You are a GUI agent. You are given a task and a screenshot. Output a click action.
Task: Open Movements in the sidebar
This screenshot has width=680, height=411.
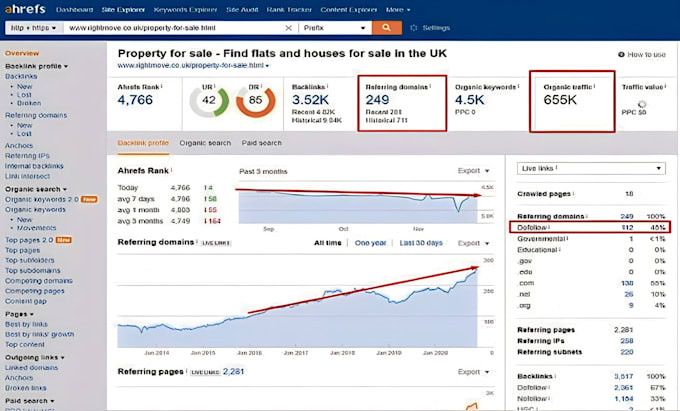click(x=36, y=228)
